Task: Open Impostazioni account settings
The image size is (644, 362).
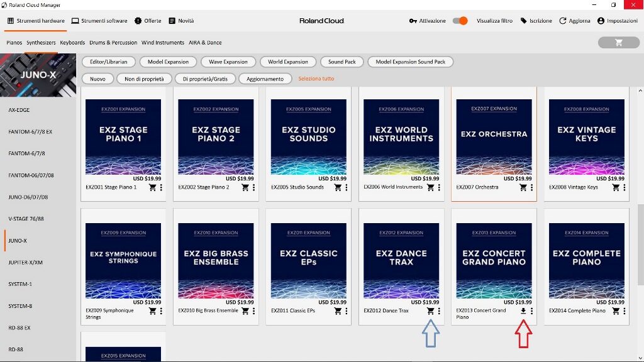Action: (x=618, y=21)
